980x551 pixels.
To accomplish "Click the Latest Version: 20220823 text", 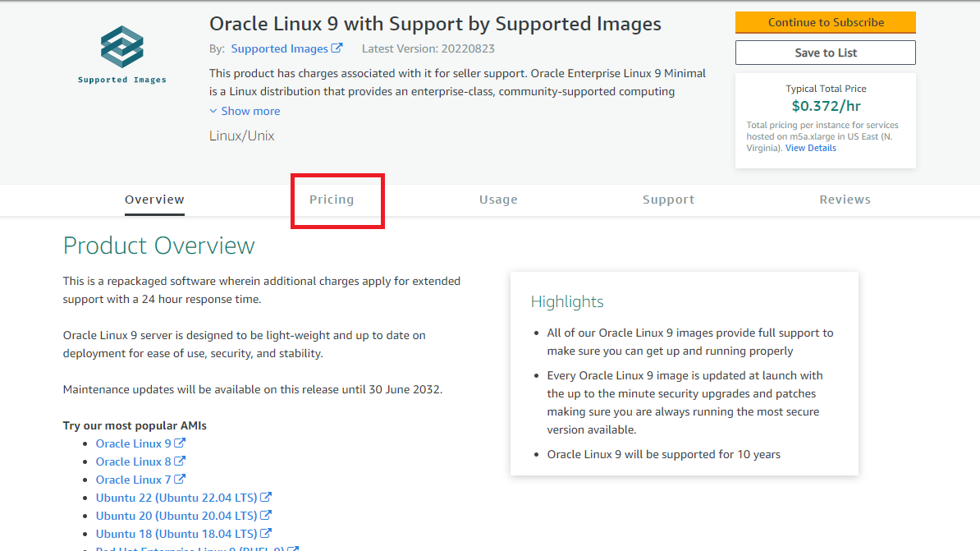I will [428, 48].
